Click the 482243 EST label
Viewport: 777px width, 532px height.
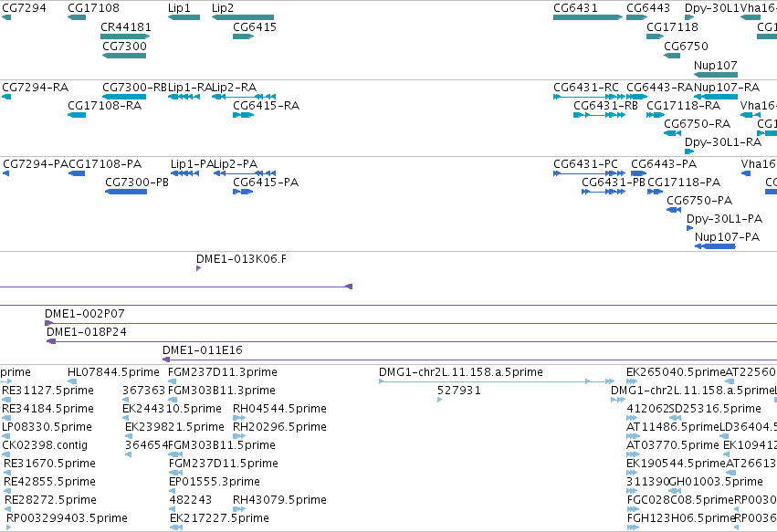coord(190,500)
